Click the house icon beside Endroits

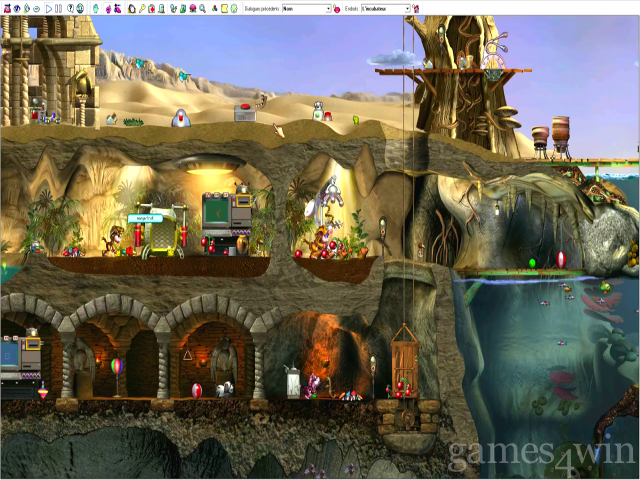click(416, 8)
